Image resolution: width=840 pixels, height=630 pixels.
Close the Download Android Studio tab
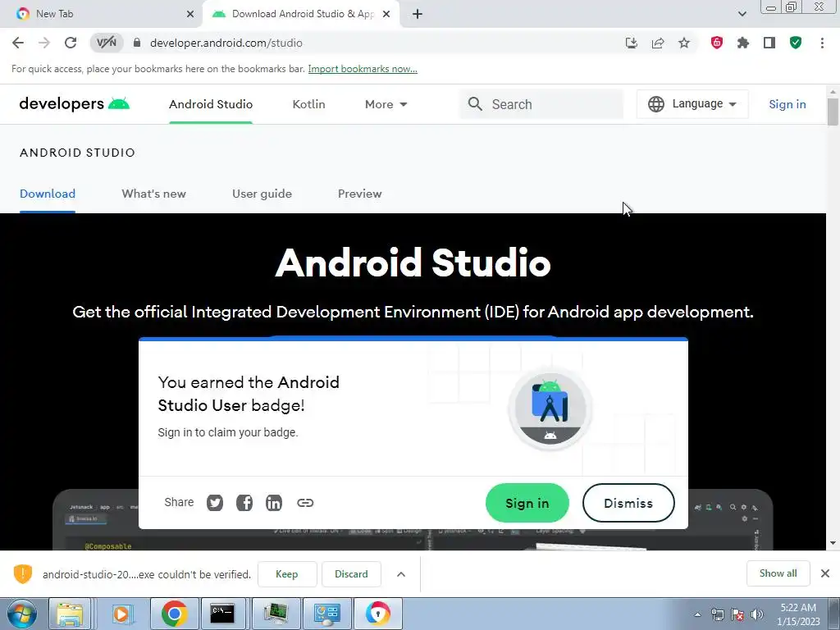point(386,14)
